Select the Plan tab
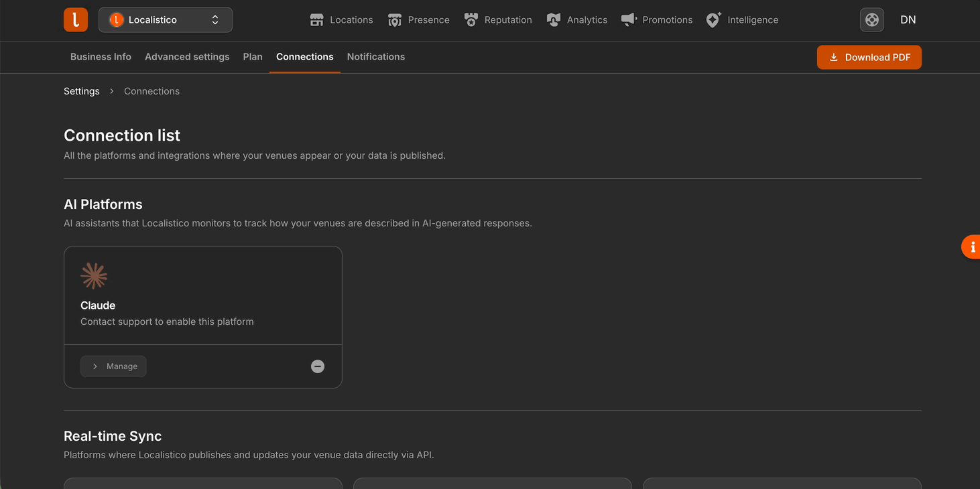Screen dimensions: 980x489 click(253, 57)
